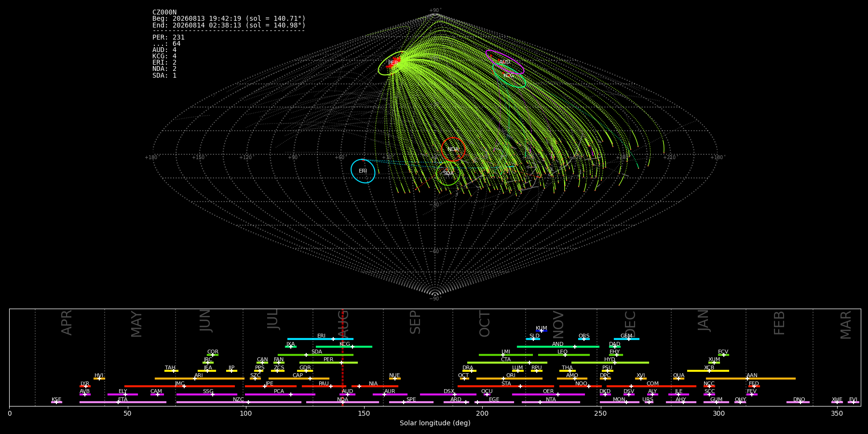Select the KCG: 4 legend entry
This screenshot has height=434, width=868.
pyautogui.click(x=164, y=56)
